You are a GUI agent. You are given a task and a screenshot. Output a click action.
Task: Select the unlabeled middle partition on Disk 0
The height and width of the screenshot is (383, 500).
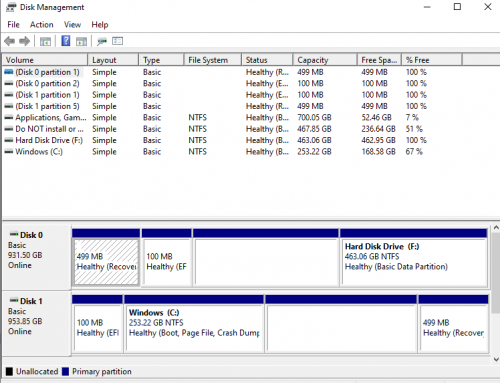tap(266, 257)
